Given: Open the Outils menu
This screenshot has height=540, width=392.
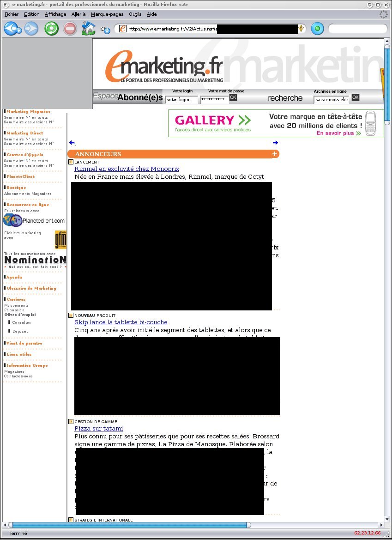Looking at the screenshot, I should coord(135,14).
